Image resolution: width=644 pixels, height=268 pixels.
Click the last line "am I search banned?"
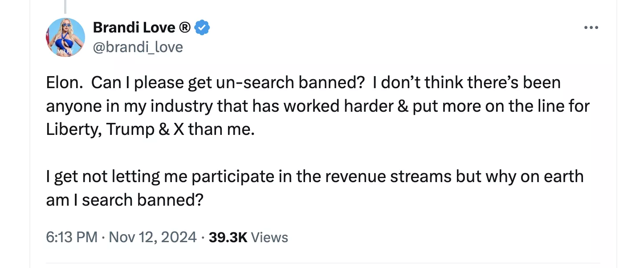pyautogui.click(x=125, y=199)
